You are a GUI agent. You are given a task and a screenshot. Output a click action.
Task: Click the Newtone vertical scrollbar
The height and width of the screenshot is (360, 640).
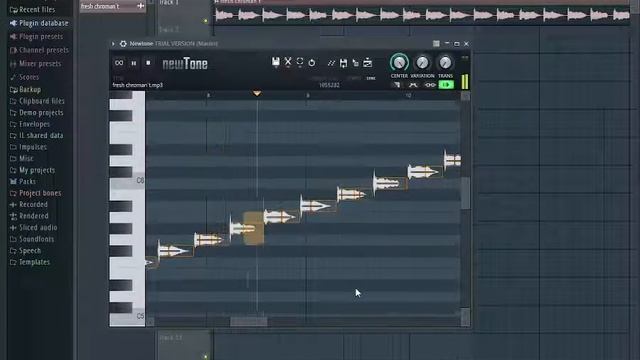pyautogui.click(x=465, y=193)
